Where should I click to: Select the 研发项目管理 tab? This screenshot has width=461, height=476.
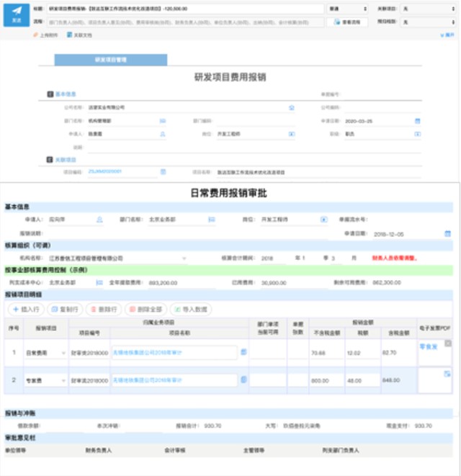[111, 60]
